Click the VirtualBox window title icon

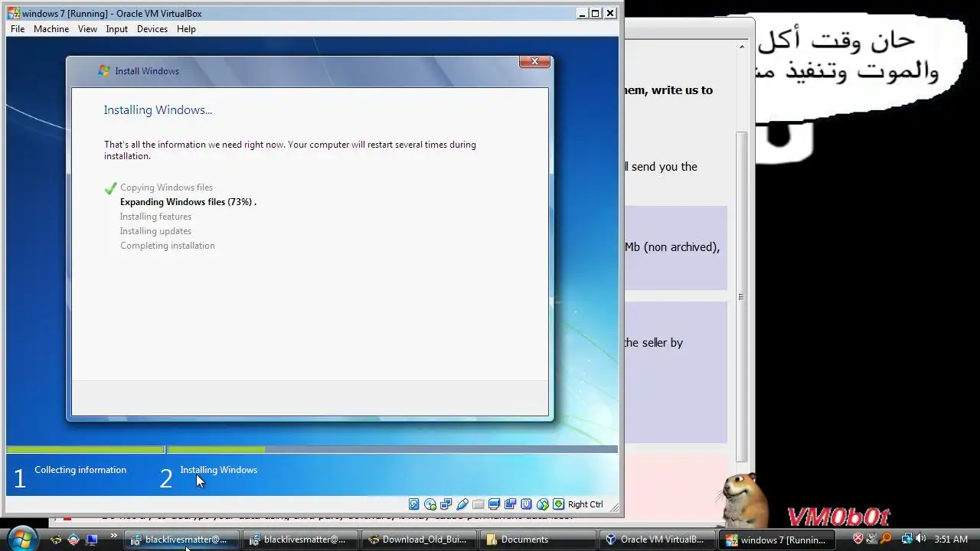pyautogui.click(x=14, y=13)
